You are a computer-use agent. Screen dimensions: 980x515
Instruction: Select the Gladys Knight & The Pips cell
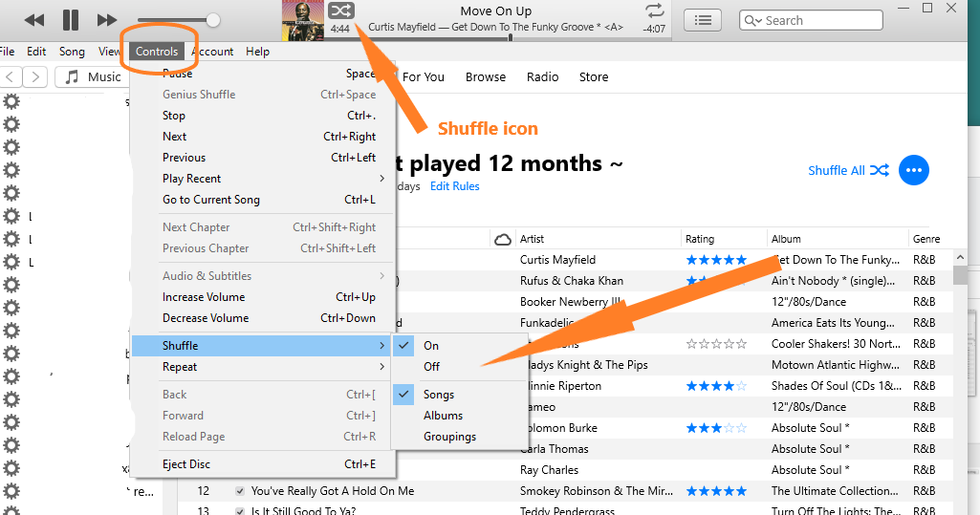(x=587, y=365)
